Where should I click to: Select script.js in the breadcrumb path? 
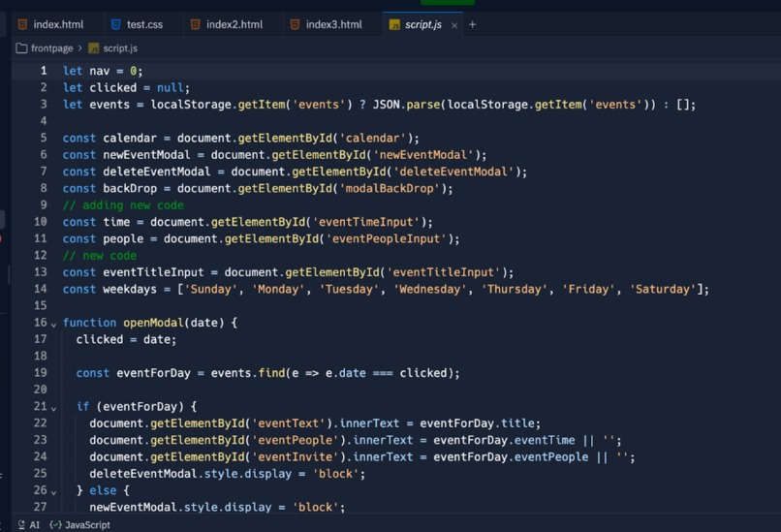(120, 48)
